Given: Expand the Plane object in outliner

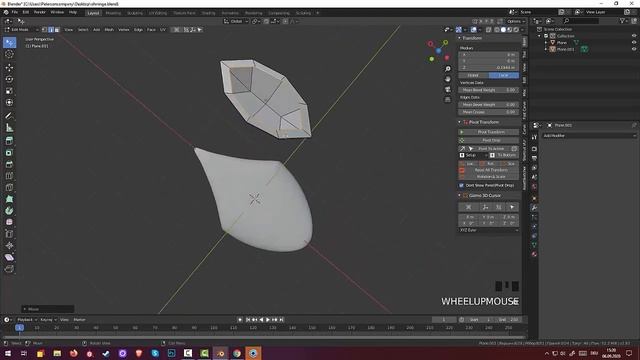Looking at the screenshot, I should (x=546, y=42).
